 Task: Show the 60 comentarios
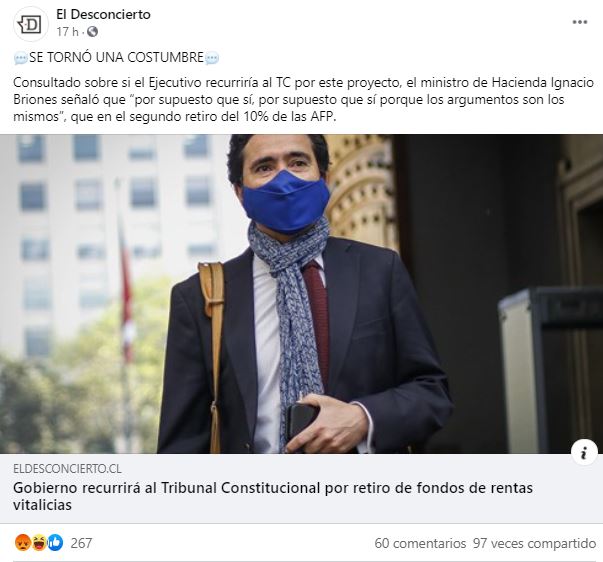[x=420, y=543]
